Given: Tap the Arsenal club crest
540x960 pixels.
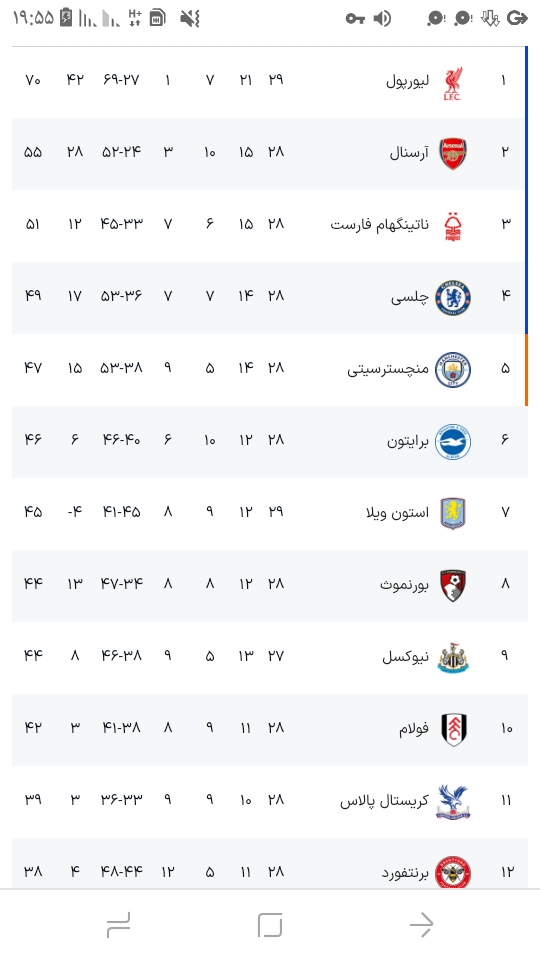Looking at the screenshot, I should 453,154.
